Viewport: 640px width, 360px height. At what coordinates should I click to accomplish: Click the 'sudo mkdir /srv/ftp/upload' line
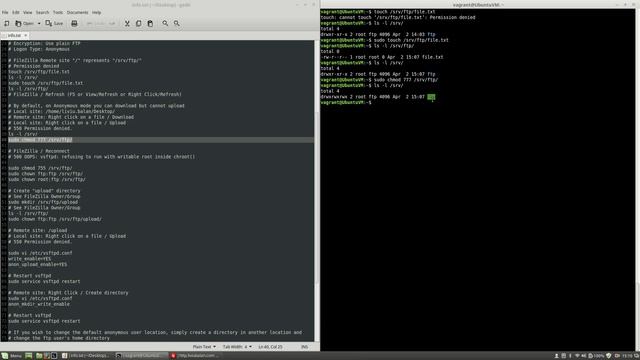tap(43, 202)
